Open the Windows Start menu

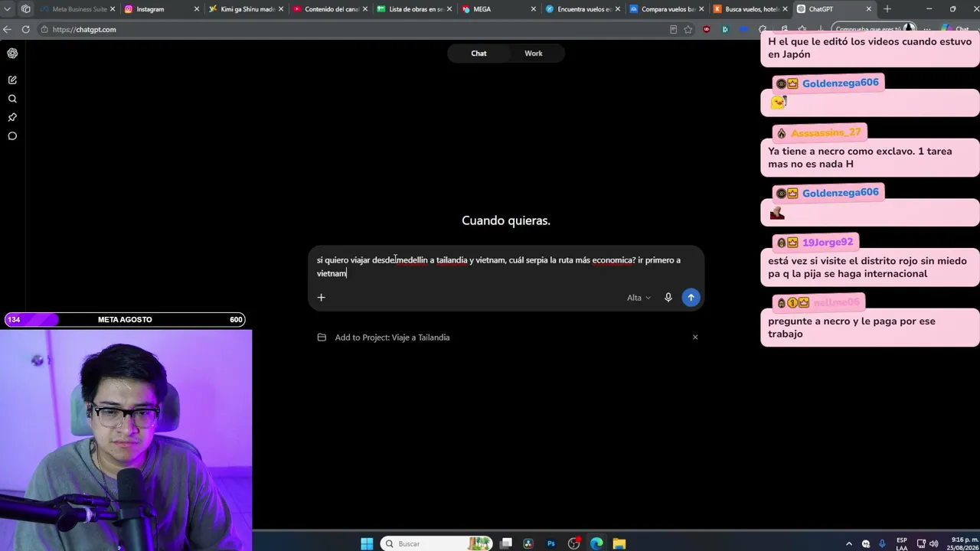click(x=367, y=543)
